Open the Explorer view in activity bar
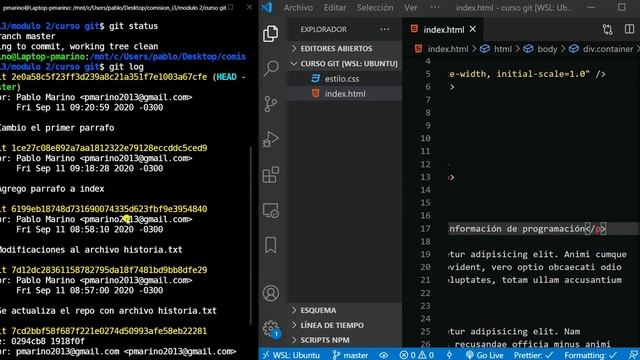This screenshot has width=640, height=360. pyautogui.click(x=271, y=33)
